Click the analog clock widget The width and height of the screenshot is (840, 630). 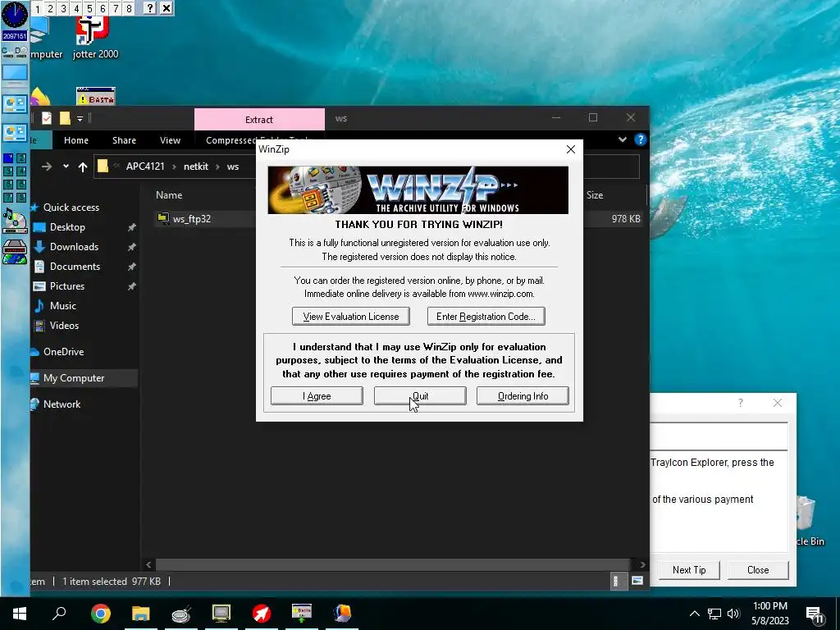15,15
